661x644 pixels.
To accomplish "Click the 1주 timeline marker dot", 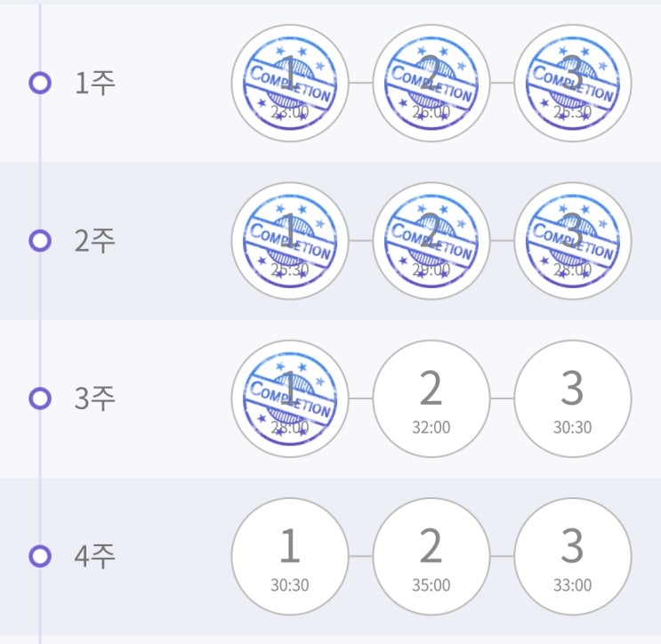I will click(x=39, y=84).
